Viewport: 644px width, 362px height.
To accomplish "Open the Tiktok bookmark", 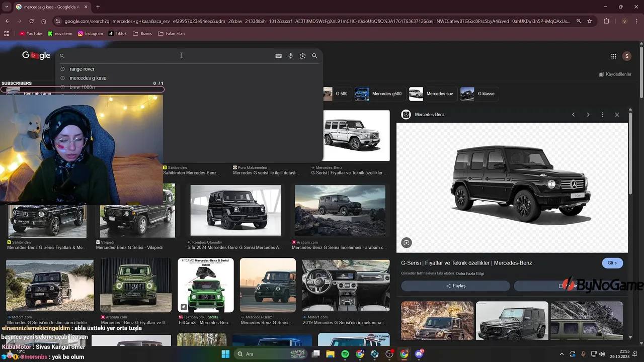I will [118, 34].
